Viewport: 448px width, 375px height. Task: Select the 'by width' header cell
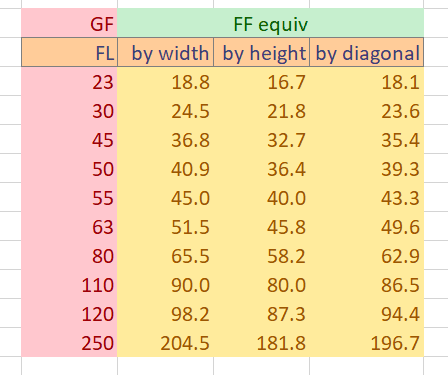165,52
